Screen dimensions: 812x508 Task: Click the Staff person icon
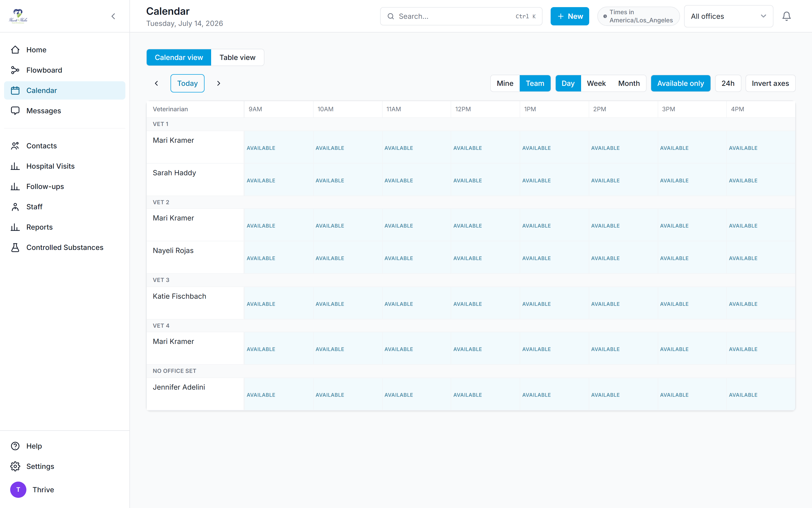tap(15, 207)
